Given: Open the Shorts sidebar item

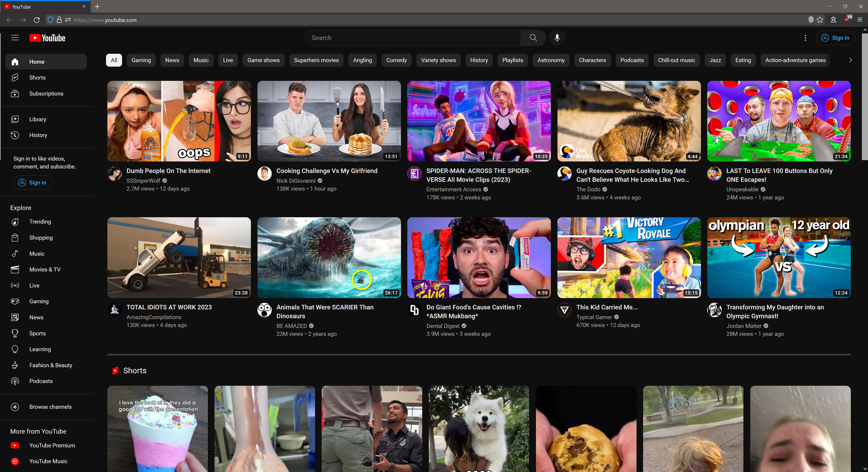Looking at the screenshot, I should 37,77.
